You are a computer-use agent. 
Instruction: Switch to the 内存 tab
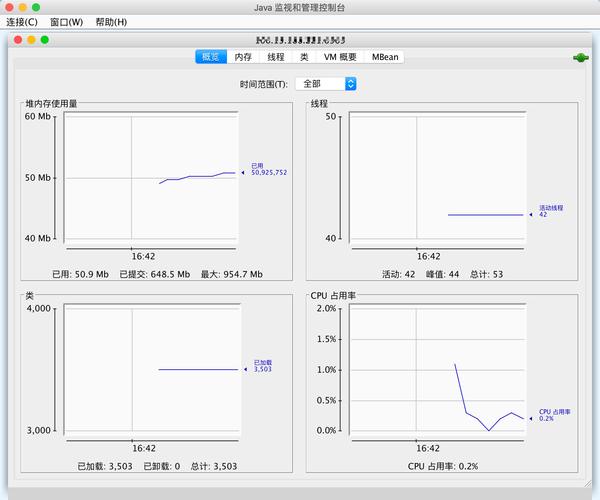pos(242,57)
